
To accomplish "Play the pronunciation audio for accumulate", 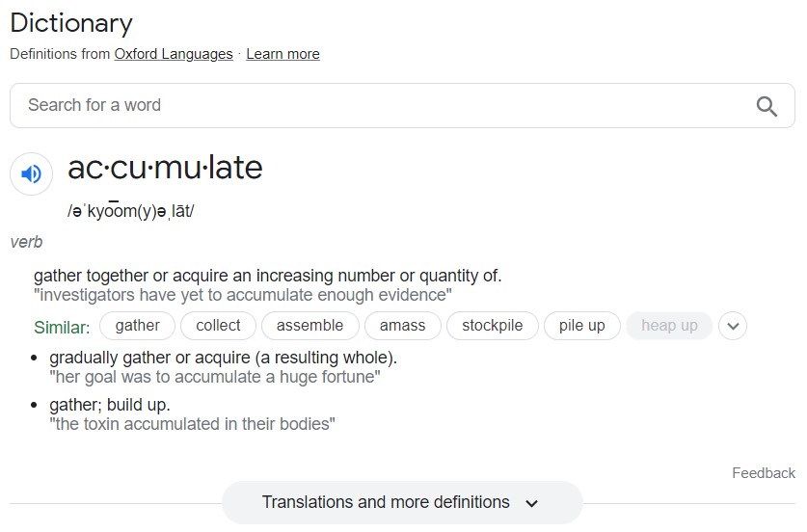I will coord(32,174).
